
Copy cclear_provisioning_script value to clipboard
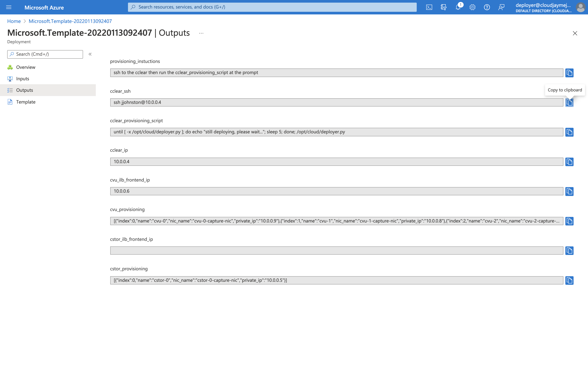569,132
